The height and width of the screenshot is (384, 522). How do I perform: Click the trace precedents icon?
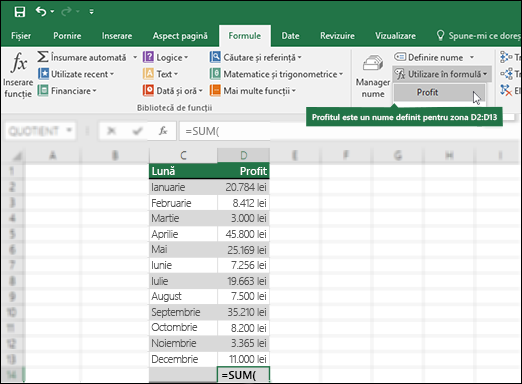pyautogui.click(x=506, y=57)
